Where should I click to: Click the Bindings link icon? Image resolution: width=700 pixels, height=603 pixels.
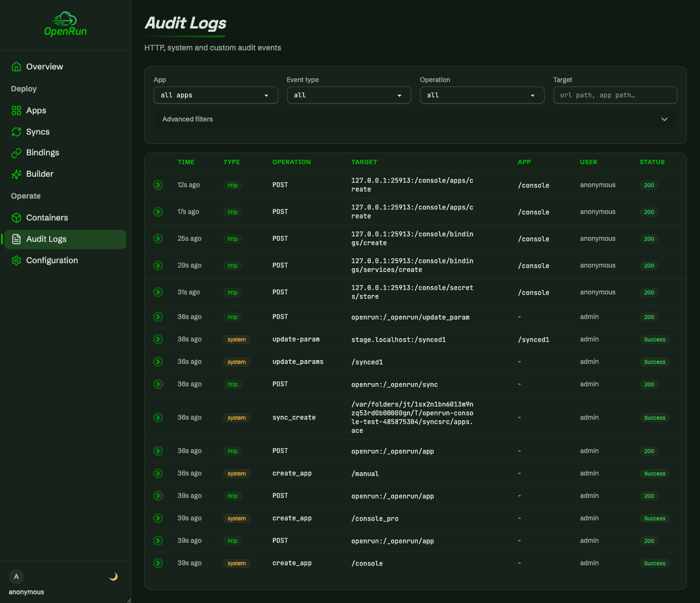[x=16, y=153]
